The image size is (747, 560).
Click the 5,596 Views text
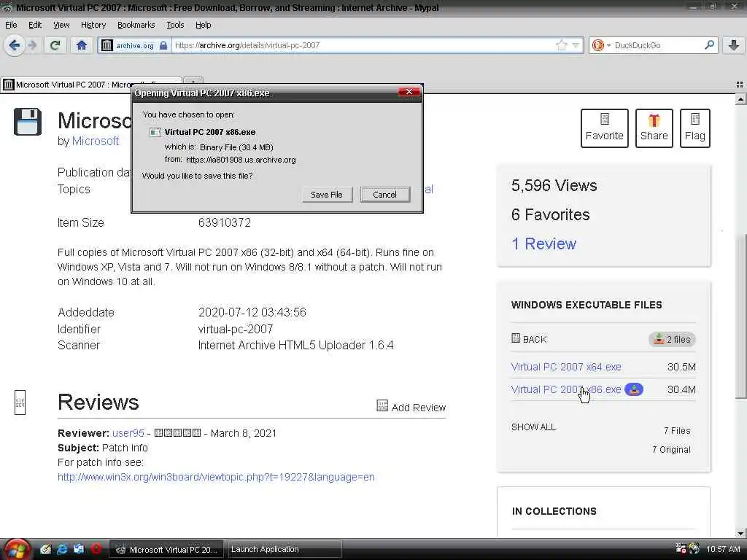click(x=554, y=185)
